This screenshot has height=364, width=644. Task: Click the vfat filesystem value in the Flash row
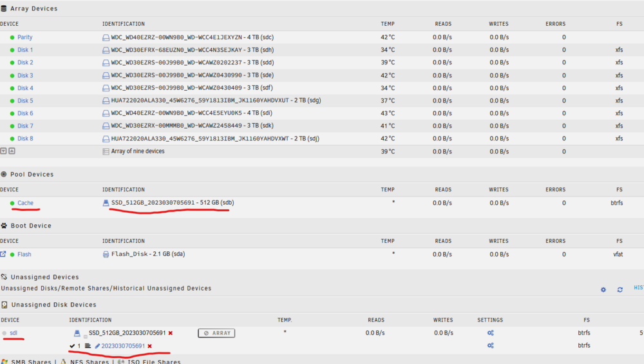[x=618, y=254]
